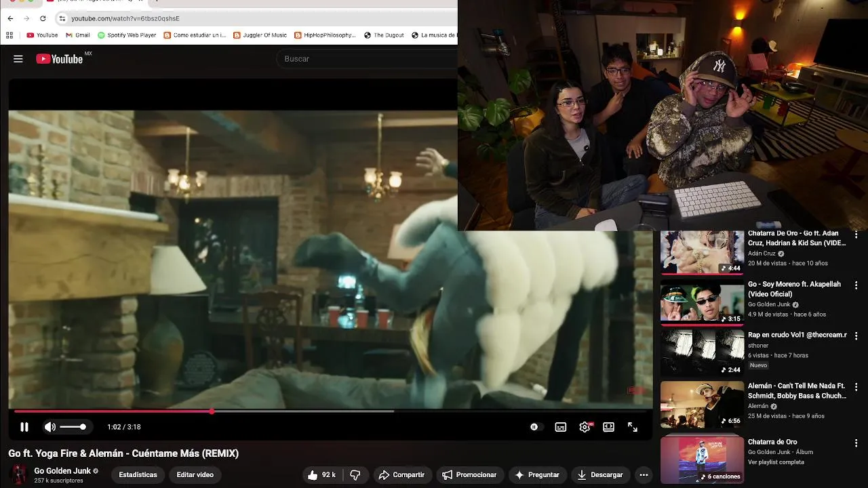Mute the video using the speaker icon

point(50,427)
